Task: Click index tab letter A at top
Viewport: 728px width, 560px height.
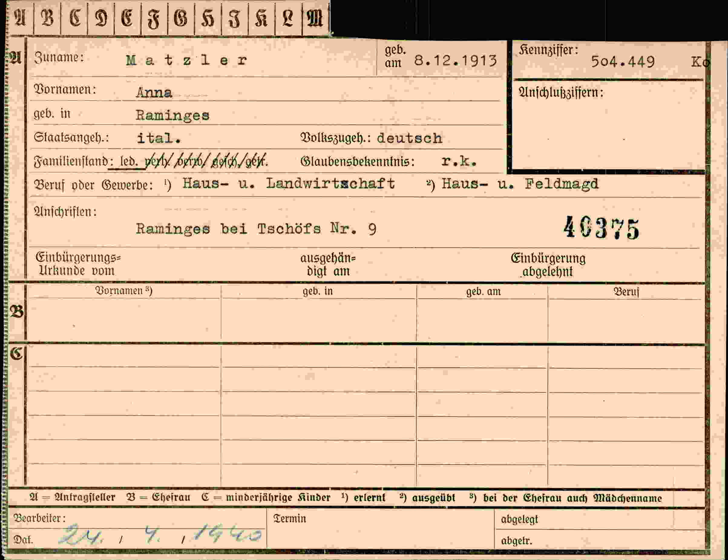Action: tap(20, 18)
